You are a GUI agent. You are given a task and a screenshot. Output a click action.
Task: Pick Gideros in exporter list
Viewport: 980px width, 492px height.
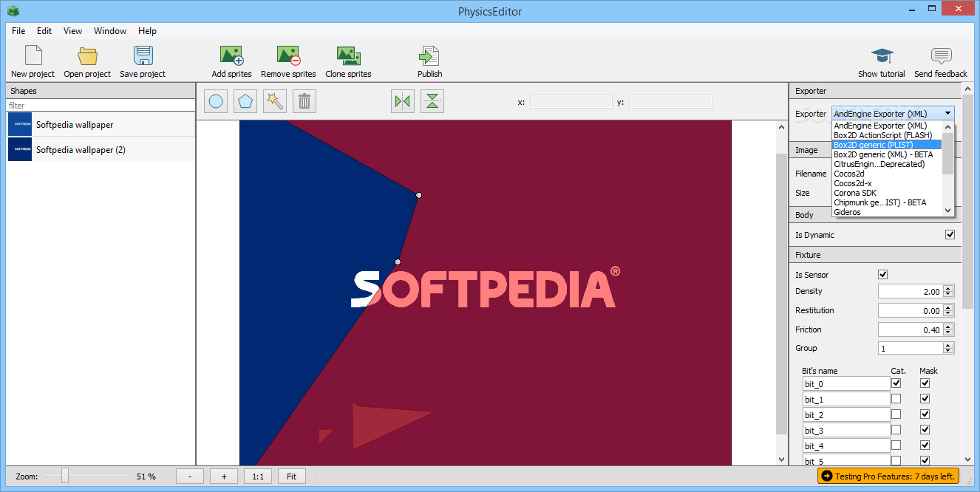pyautogui.click(x=887, y=212)
